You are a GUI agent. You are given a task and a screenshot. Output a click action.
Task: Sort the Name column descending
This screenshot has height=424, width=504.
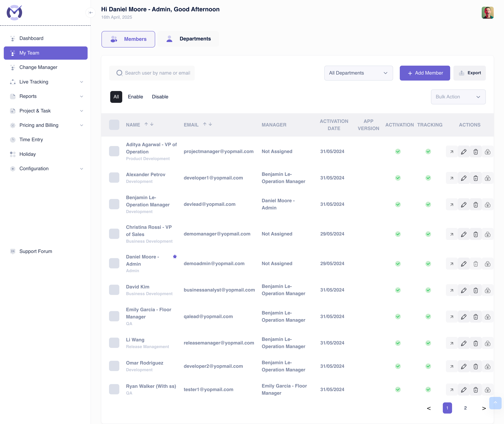(x=152, y=124)
